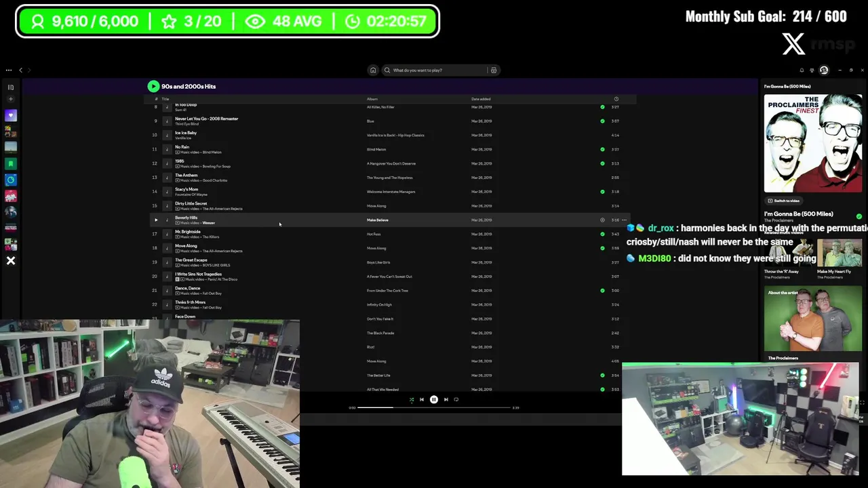868x488 pixels.
Task: Sort by duration clock icon header
Action: [x=616, y=99]
